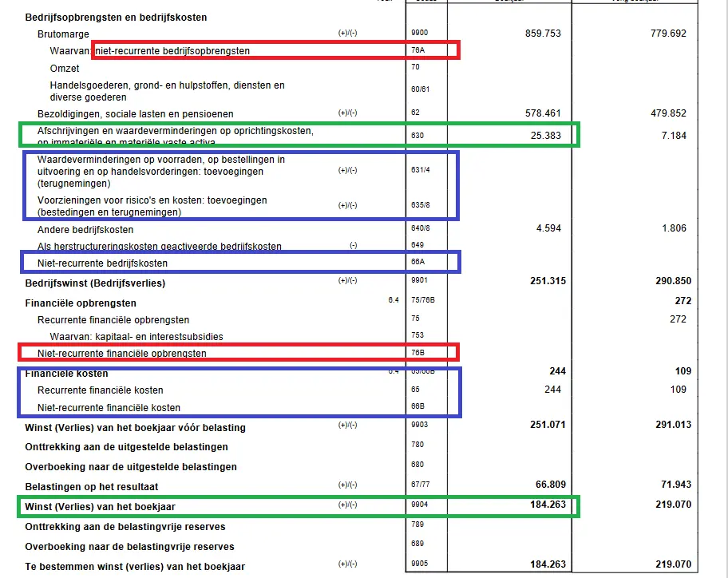Select code 9905 in the bottom row
Viewport: 728px width, 578px height.
418,565
